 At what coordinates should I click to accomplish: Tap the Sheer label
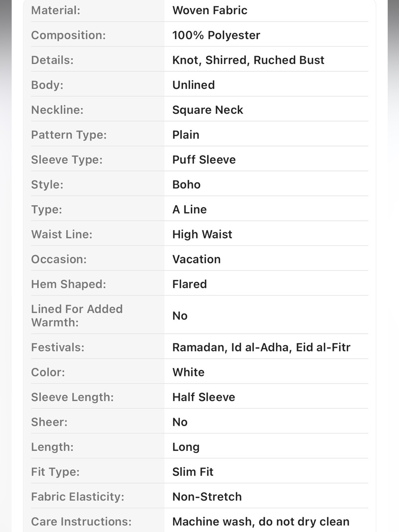49,422
